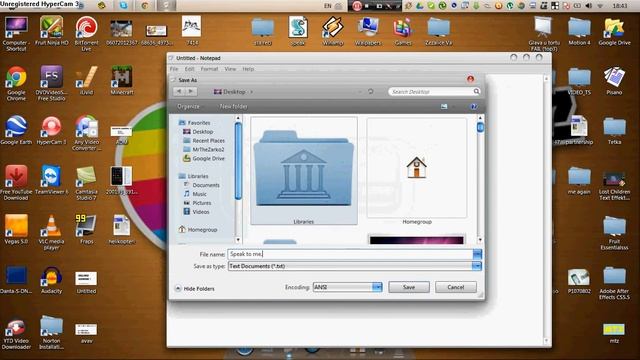Go forward using Save As forward arrow
Screen dimensions: 640x360
[191, 91]
